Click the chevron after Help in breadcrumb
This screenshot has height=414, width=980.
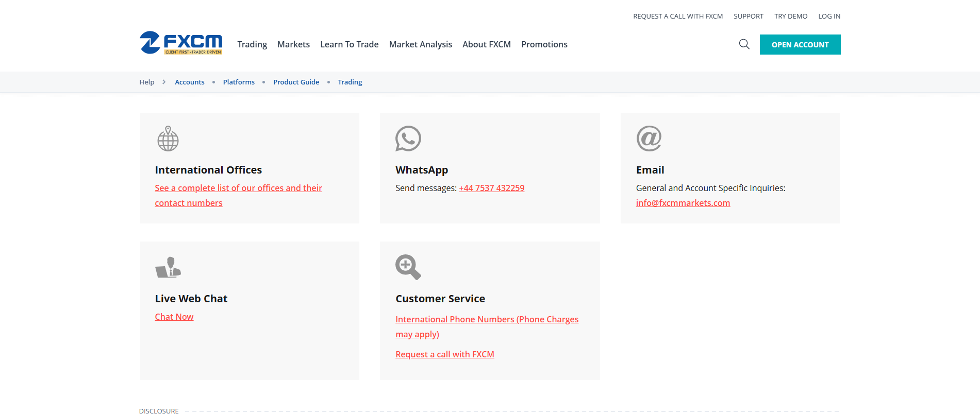[x=164, y=82]
